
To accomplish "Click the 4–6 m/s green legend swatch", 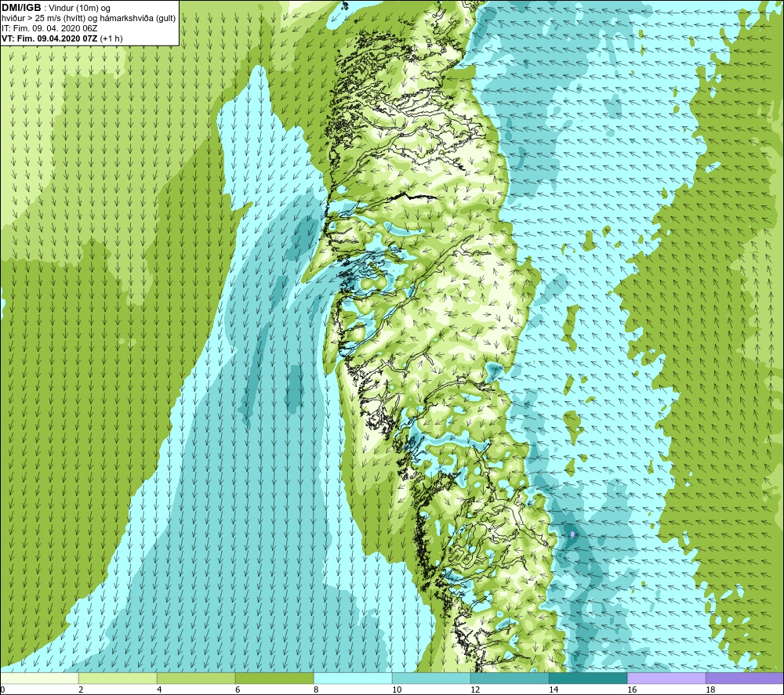I will point(196,678).
